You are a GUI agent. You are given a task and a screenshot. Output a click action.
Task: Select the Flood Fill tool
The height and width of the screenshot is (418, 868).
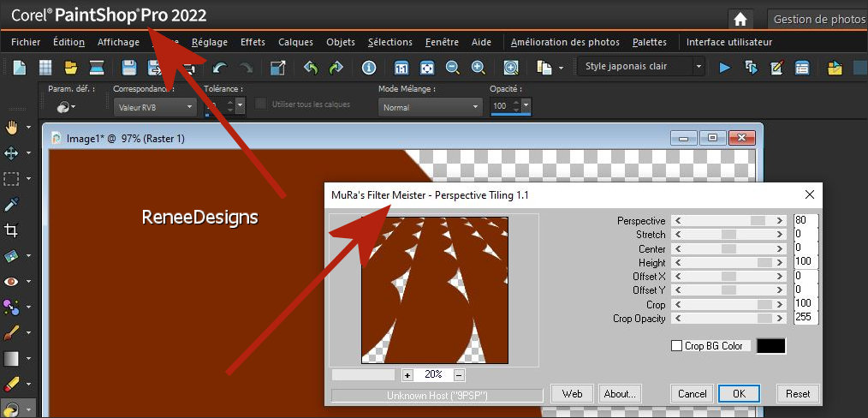12,409
